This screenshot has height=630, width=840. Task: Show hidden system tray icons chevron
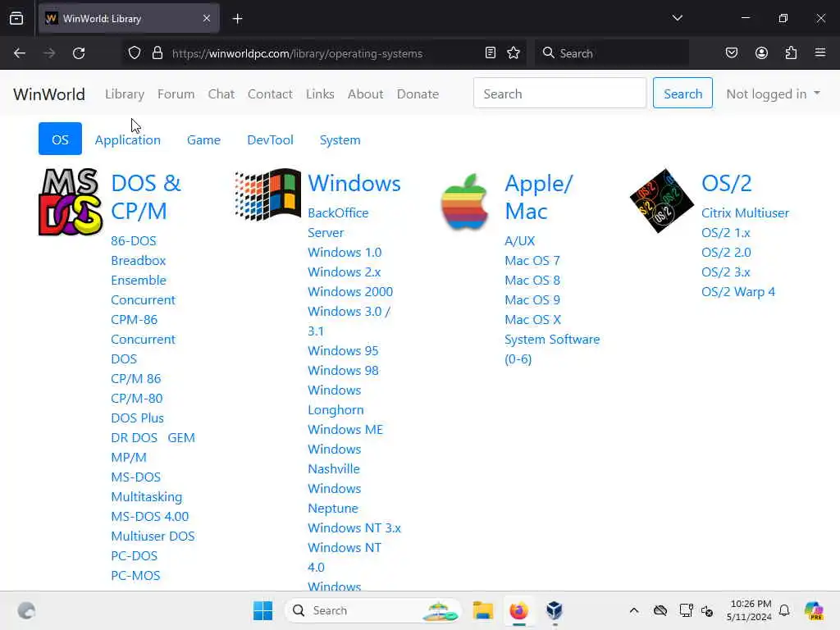634,610
